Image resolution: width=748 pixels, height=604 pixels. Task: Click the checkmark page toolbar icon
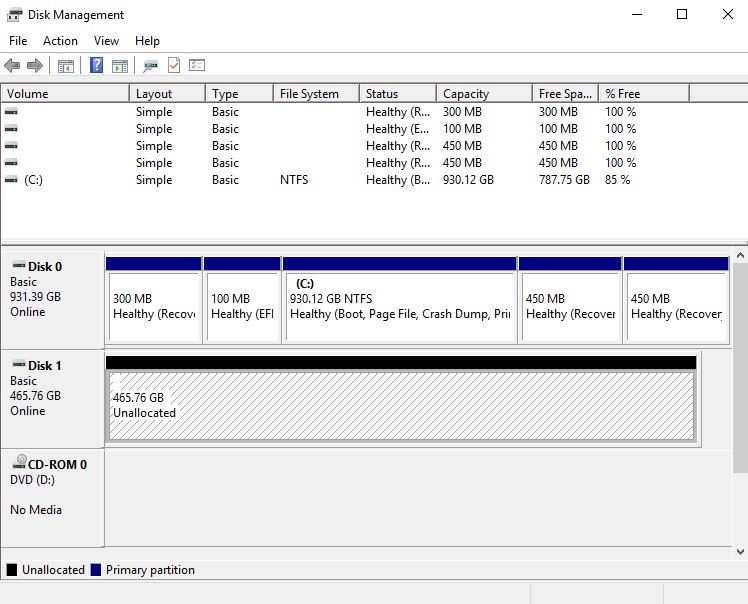point(174,66)
